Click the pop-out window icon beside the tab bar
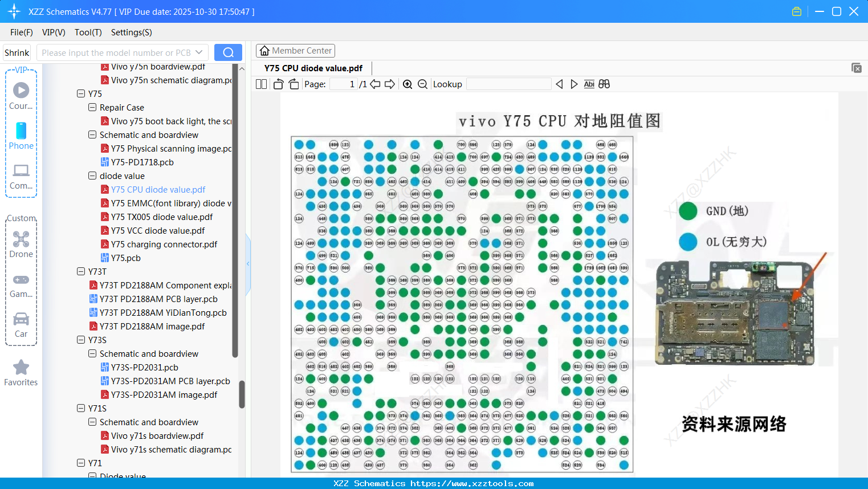Screen dimensions: 868x489 click(x=856, y=68)
